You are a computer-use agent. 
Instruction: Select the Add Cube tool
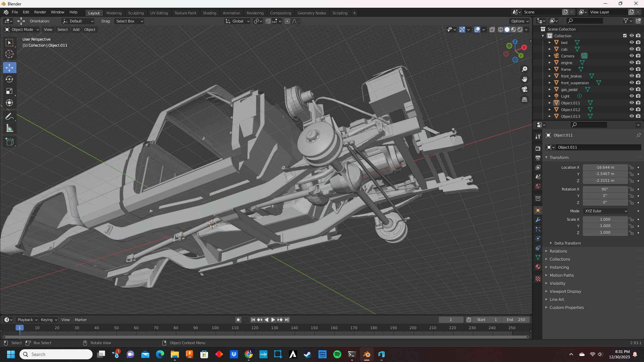point(9,142)
